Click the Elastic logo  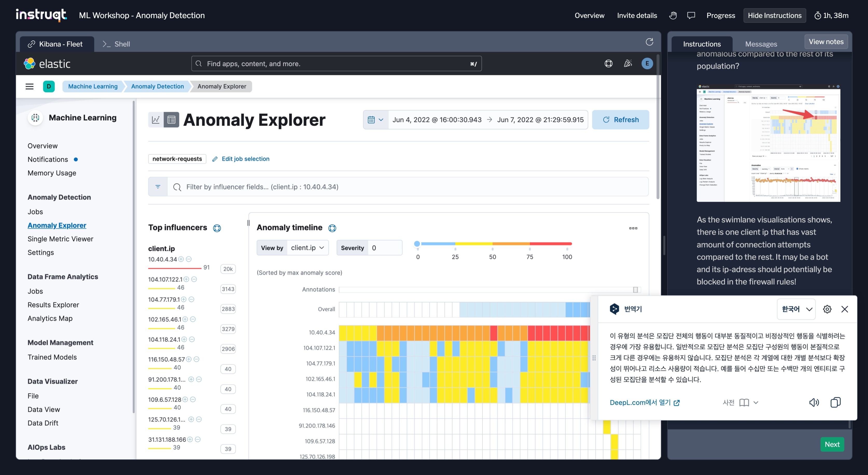click(x=47, y=63)
